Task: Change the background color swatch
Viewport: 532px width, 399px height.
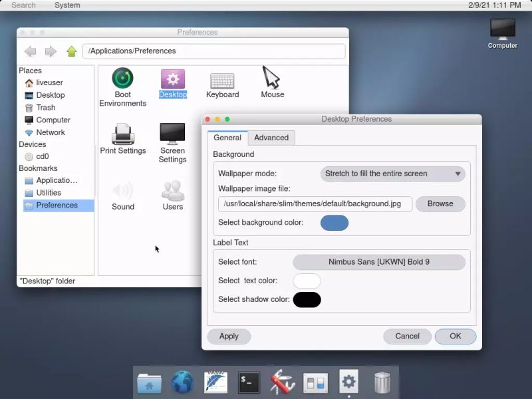Action: point(334,223)
